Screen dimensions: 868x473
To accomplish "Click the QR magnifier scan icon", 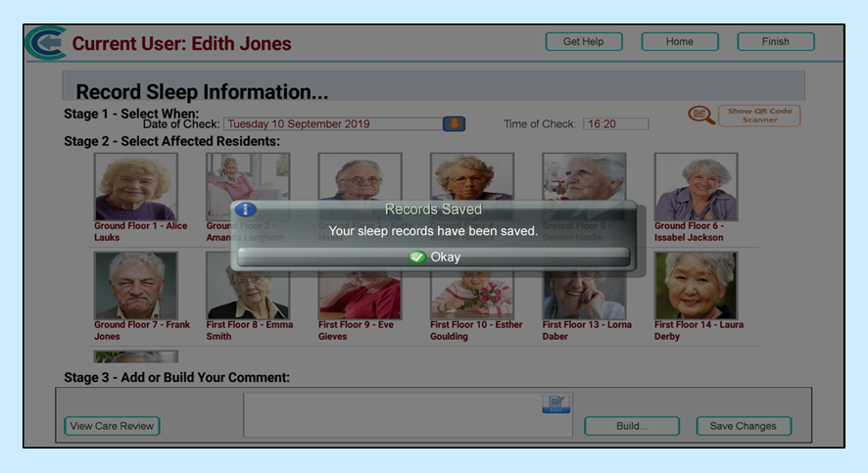I will [701, 116].
